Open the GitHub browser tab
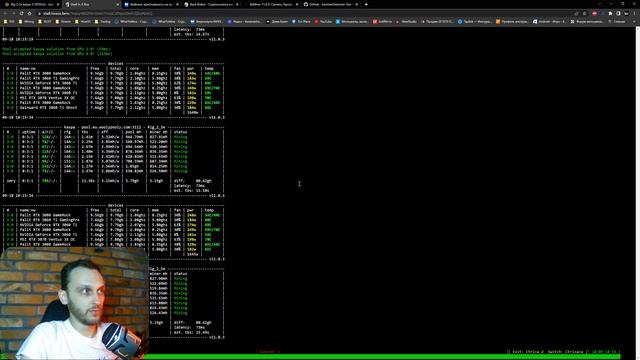This screenshot has width=640, height=360. 331,4
